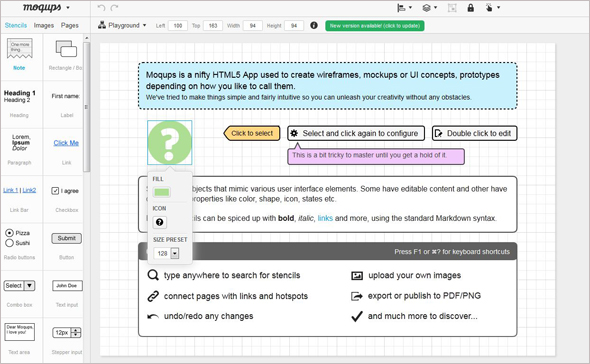The height and width of the screenshot is (364, 590).
Task: Click the interaction hand-pointer icon
Action: click(489, 8)
